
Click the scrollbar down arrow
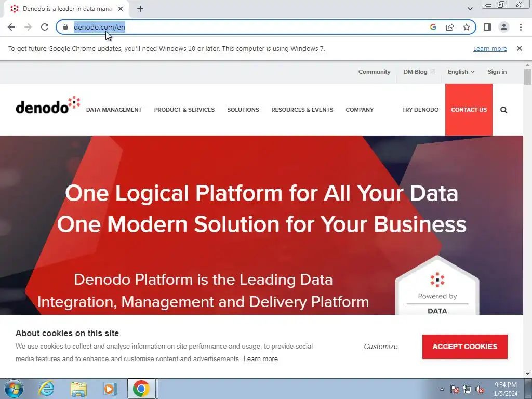(527, 374)
